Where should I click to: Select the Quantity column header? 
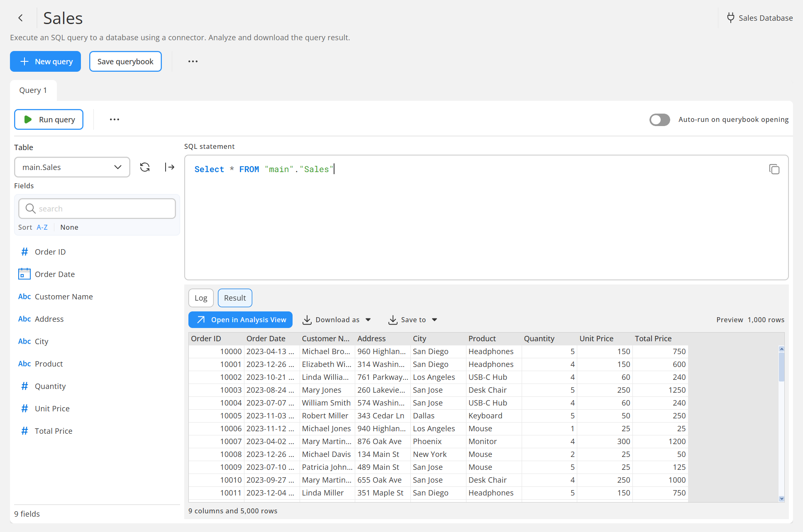pyautogui.click(x=549, y=338)
